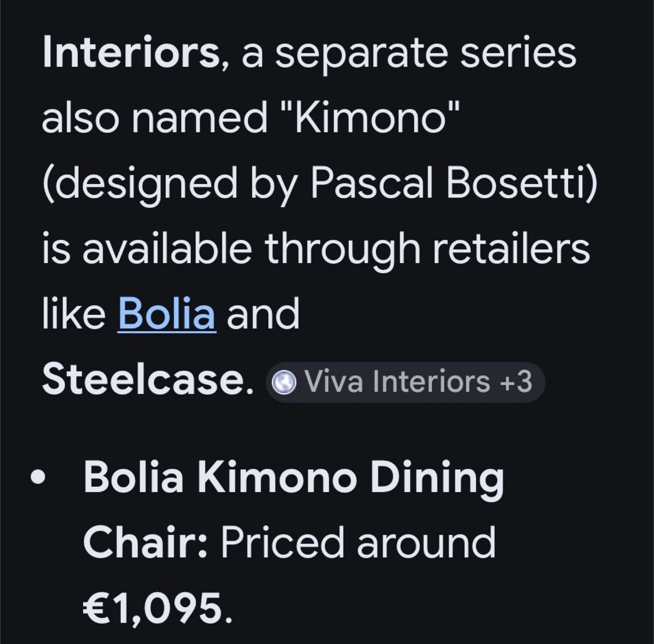
Task: Click the word and after Bolia link
Action: tap(263, 314)
